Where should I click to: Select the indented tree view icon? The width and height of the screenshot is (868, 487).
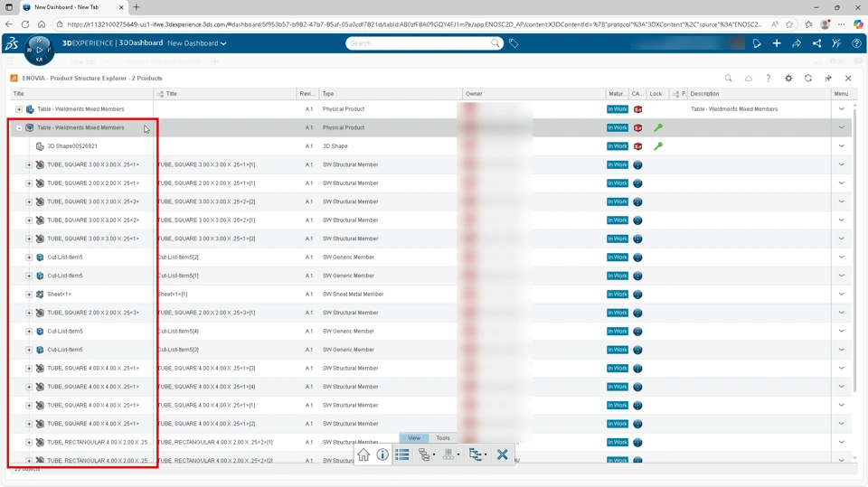coord(475,454)
